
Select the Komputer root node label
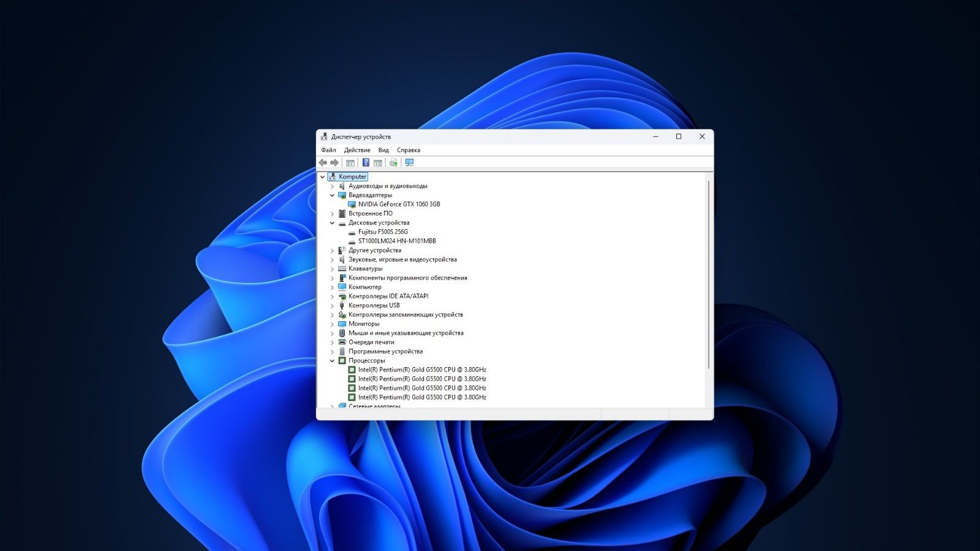[353, 177]
